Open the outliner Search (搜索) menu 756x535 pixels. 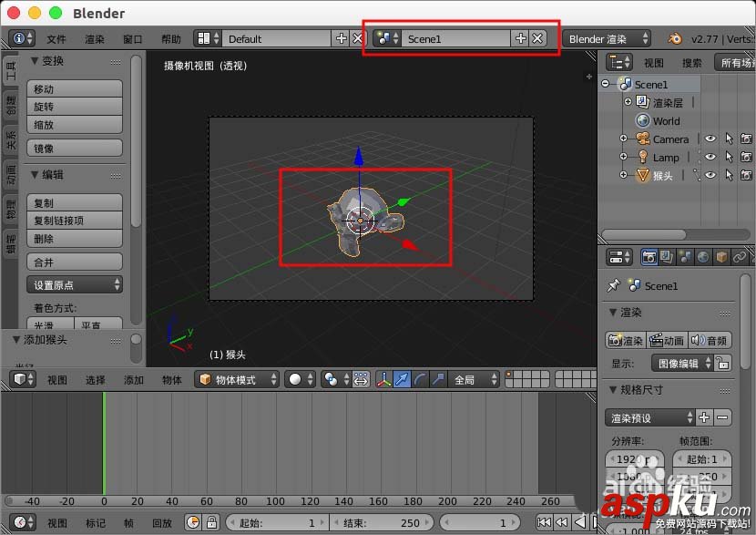pos(692,63)
